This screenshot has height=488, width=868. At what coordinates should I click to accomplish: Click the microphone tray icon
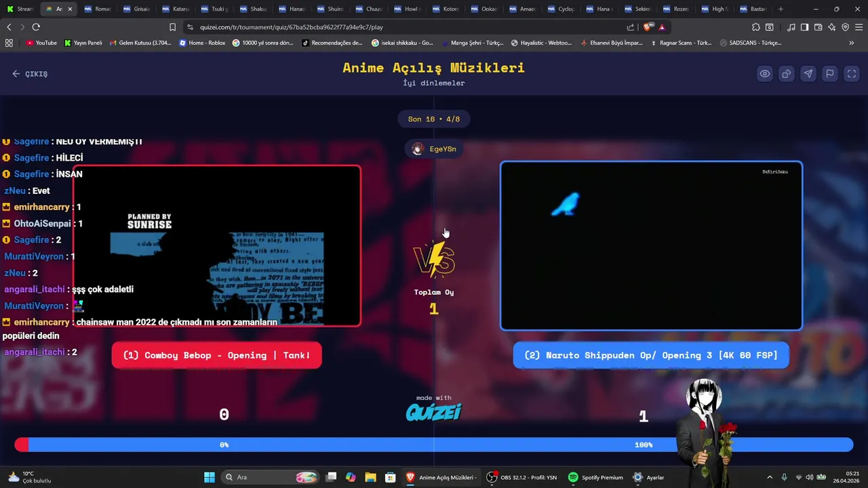(x=784, y=477)
